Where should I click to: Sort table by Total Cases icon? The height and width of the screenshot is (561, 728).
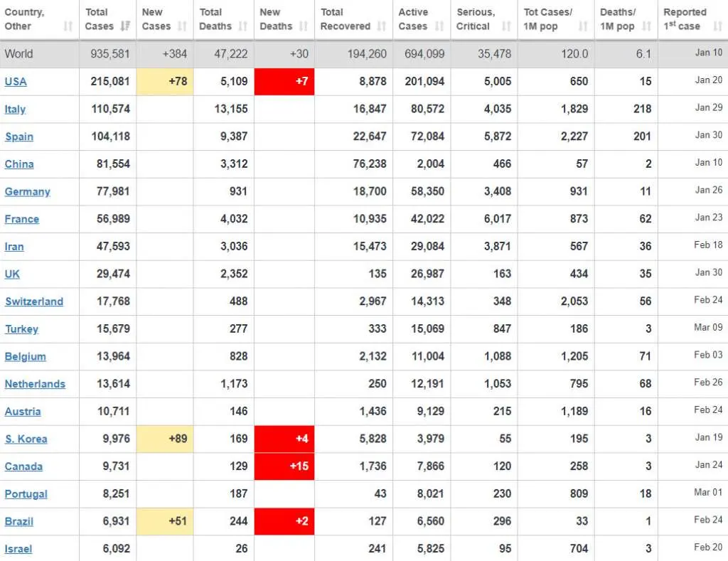pos(125,26)
